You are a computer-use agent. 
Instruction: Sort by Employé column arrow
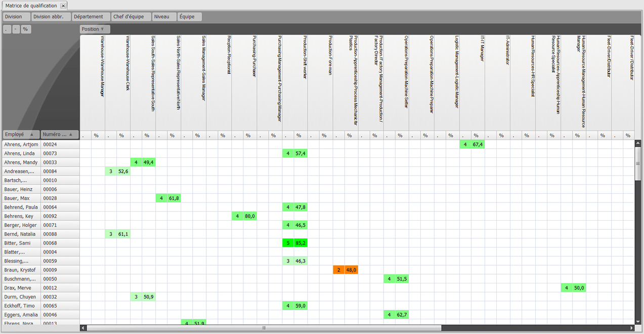pos(32,135)
